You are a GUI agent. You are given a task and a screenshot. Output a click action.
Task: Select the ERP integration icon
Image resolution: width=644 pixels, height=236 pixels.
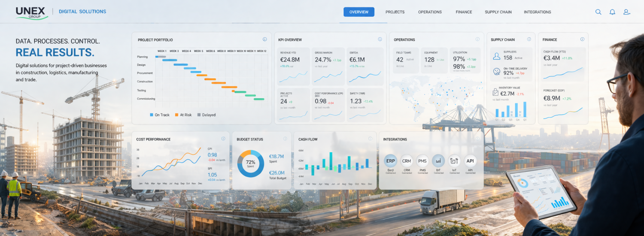[x=390, y=161]
